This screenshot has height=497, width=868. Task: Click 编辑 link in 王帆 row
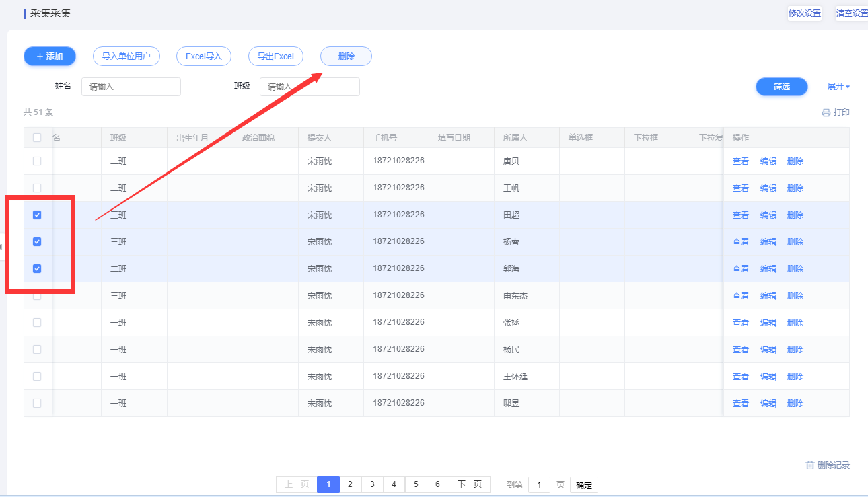pos(768,188)
